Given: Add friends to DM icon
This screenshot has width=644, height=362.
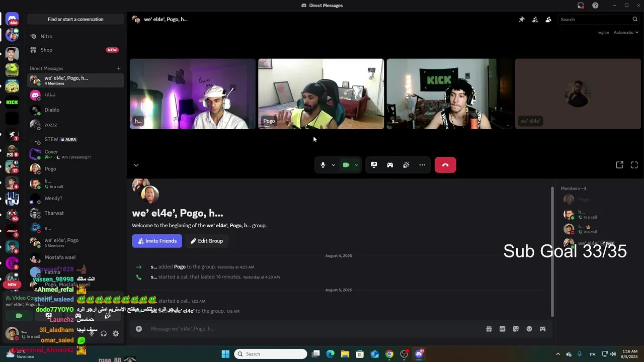Looking at the screenshot, I should (535, 20).
